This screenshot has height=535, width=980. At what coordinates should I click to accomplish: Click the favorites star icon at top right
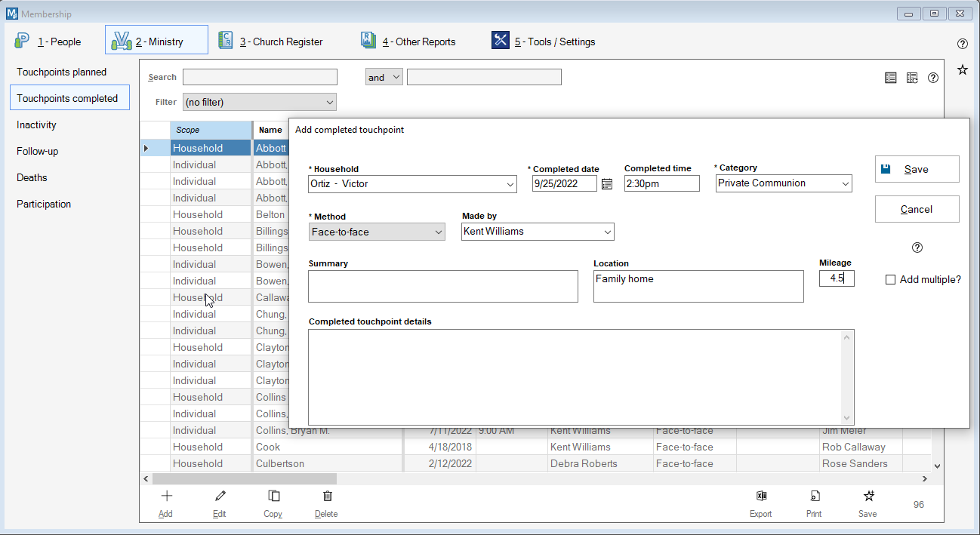coord(963,70)
